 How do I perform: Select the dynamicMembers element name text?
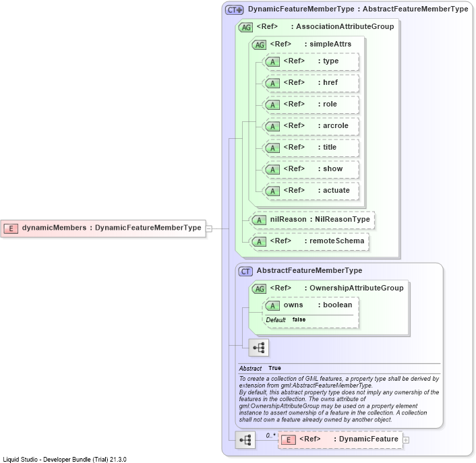pos(55,228)
